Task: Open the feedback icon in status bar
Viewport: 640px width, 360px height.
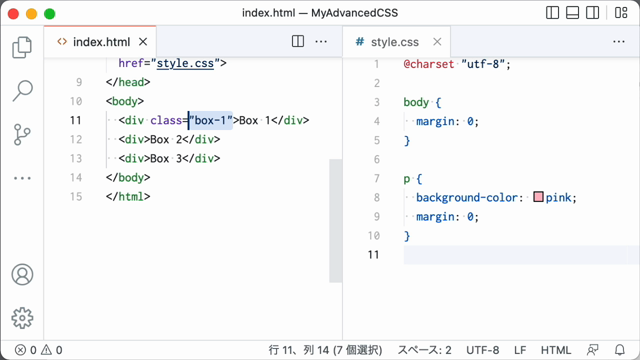Action: click(593, 350)
